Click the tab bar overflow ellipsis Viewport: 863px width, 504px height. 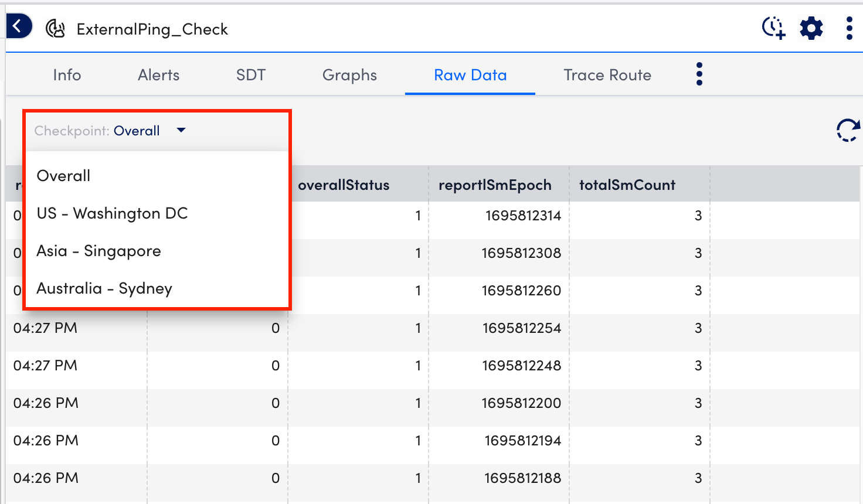[699, 74]
